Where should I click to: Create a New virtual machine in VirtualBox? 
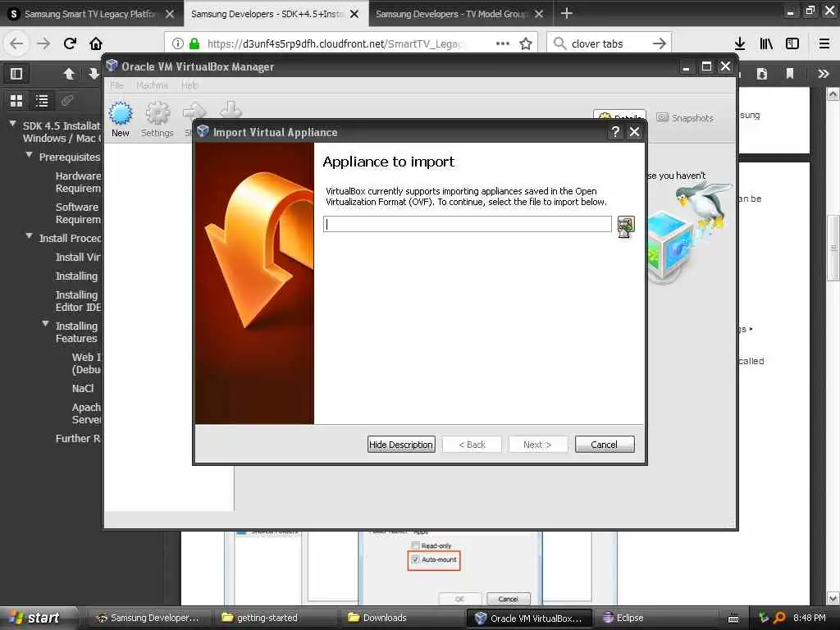(x=121, y=120)
